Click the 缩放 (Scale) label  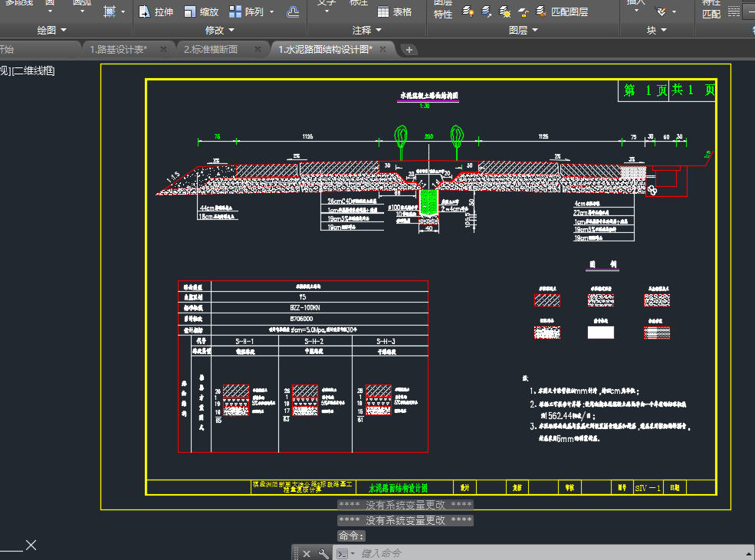coord(209,12)
